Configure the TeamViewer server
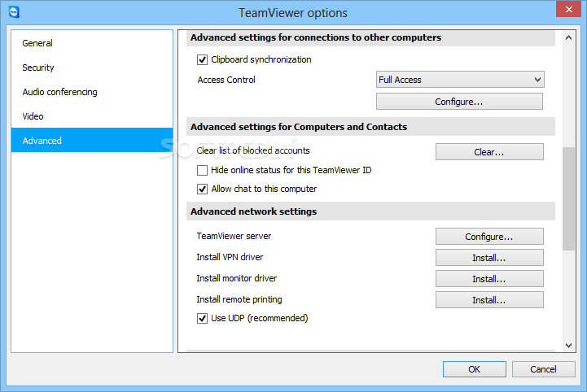The image size is (587, 392). (x=488, y=237)
